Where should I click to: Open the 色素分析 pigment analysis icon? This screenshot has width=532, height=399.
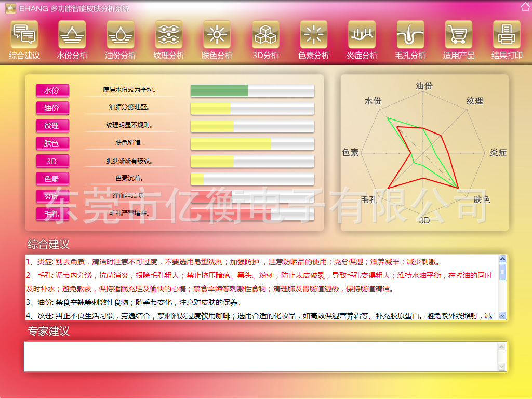coord(314,35)
